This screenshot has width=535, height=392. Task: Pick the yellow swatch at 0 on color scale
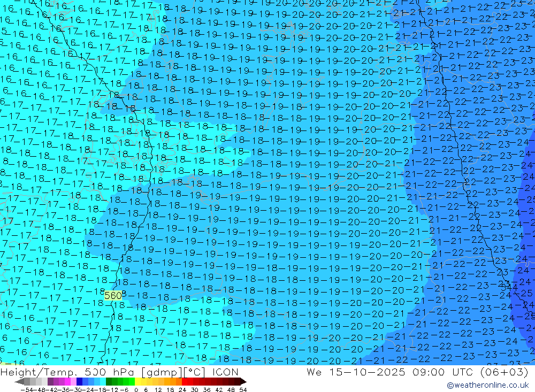[138, 382]
